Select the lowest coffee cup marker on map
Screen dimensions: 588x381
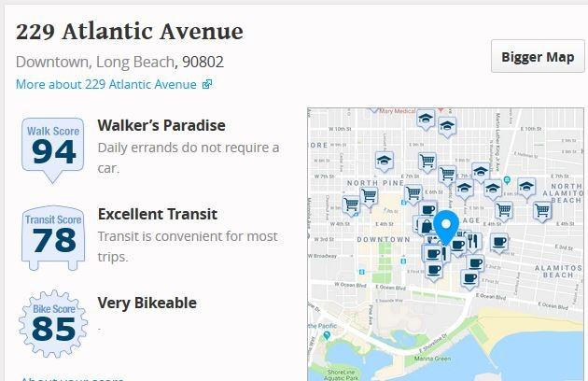(468, 277)
